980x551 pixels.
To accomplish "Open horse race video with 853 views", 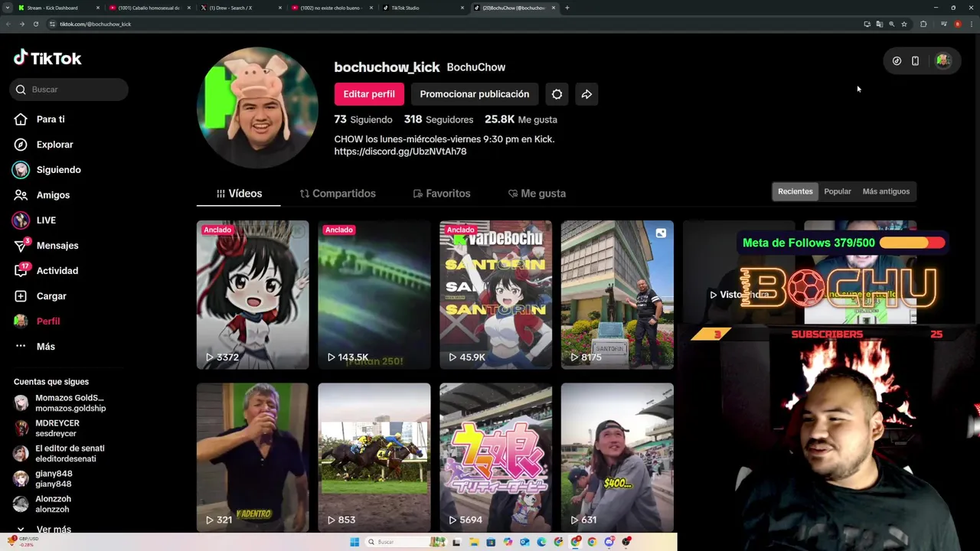I will pyautogui.click(x=374, y=458).
